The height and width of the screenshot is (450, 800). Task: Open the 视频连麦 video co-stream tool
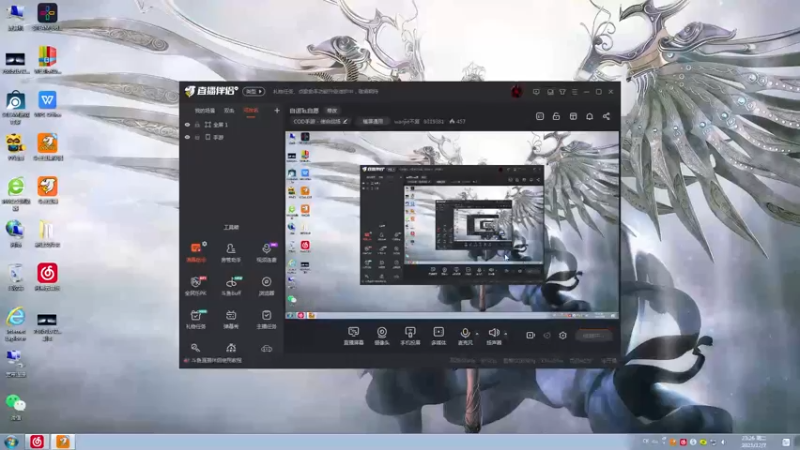tap(266, 252)
